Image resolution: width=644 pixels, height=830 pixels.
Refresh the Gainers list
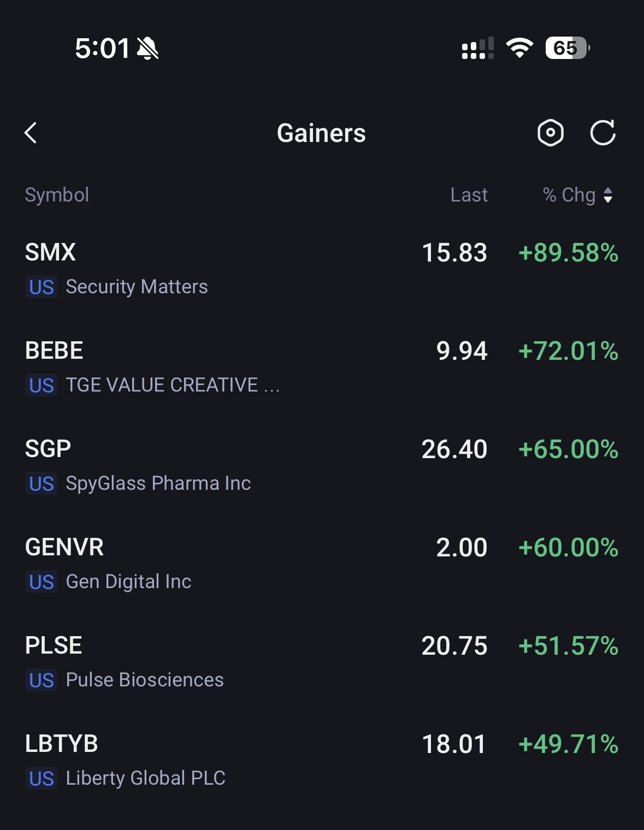(602, 133)
